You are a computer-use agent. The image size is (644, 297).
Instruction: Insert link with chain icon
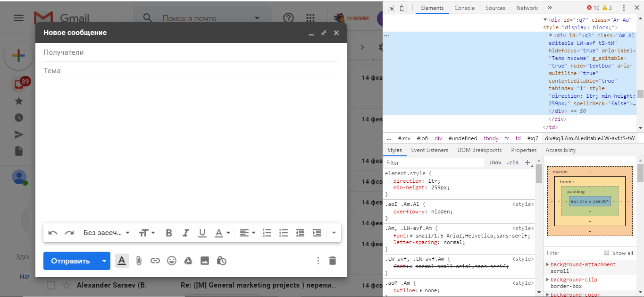(x=155, y=261)
